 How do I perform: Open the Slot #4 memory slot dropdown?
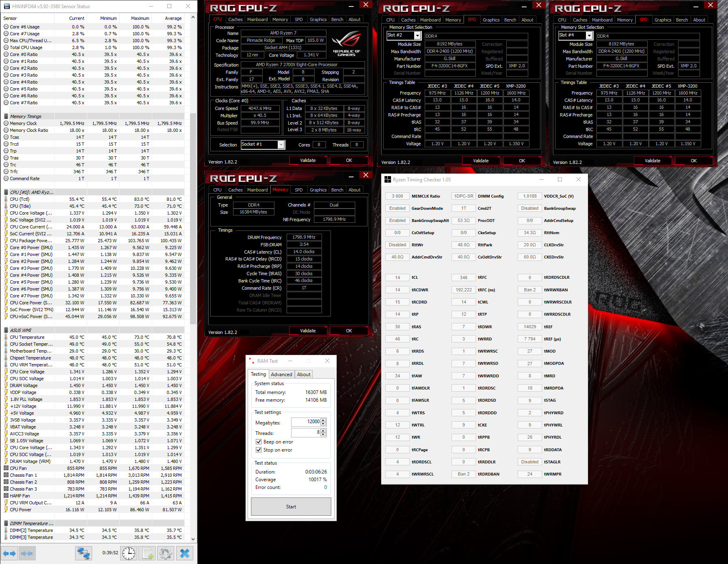pos(589,36)
